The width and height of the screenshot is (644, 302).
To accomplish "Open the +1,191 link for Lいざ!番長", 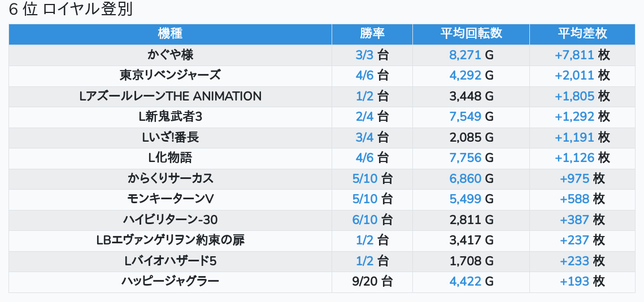I will (x=574, y=137).
